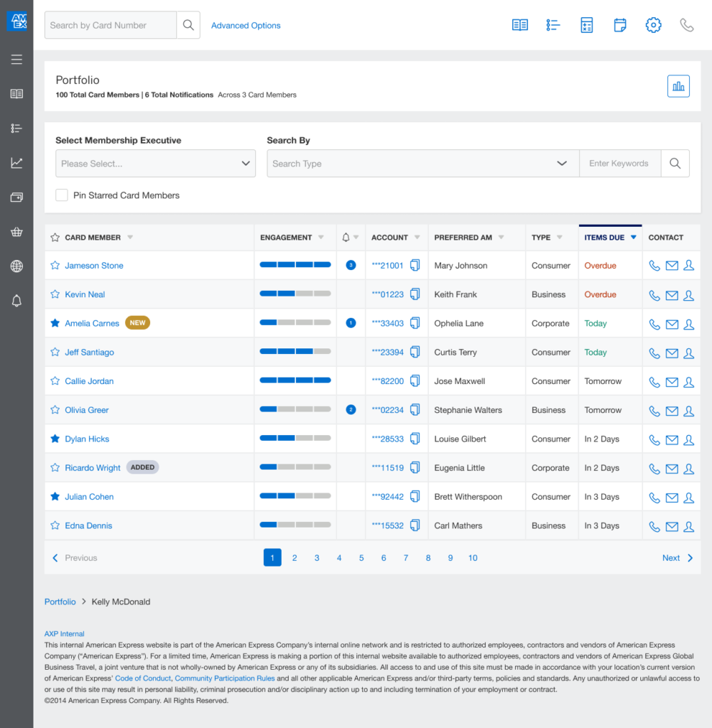Click the shopping basket icon in the sidebar
712x728 pixels.
click(x=16, y=232)
